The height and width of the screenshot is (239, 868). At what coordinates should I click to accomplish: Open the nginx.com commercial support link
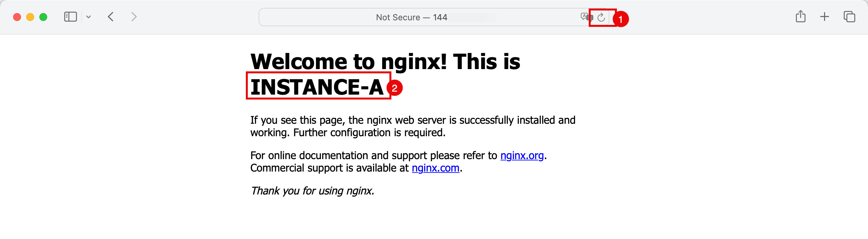point(435,168)
